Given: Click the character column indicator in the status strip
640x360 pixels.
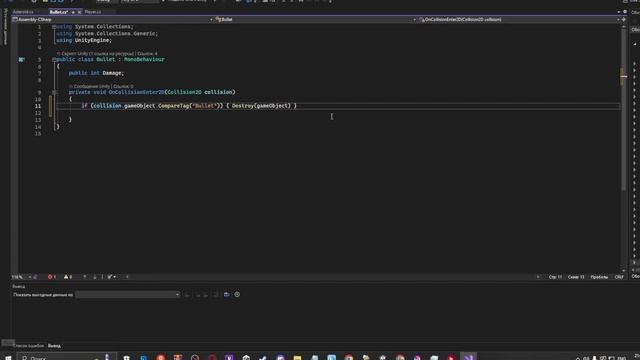Looking at the screenshot, I should (x=576, y=277).
